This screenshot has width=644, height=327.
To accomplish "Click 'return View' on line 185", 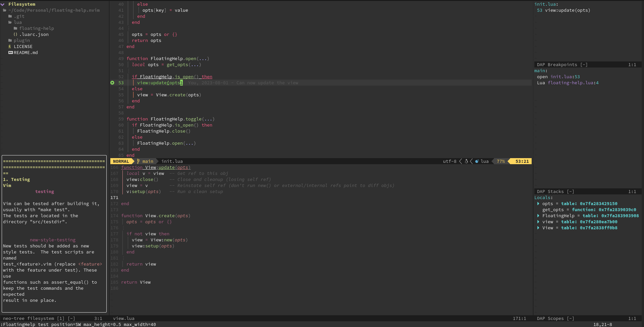I will click(136, 282).
